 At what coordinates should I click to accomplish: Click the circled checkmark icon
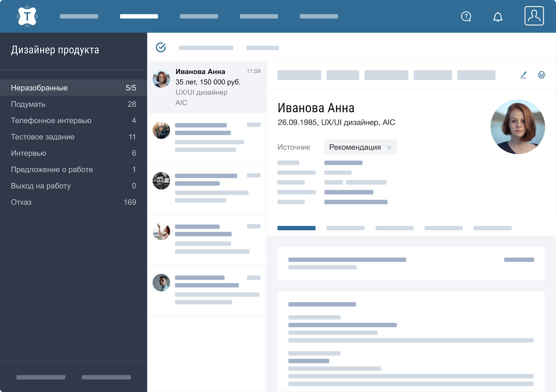(161, 47)
